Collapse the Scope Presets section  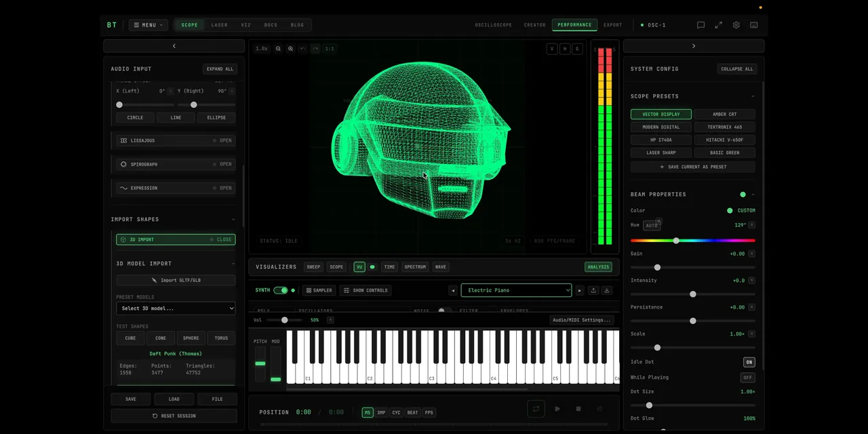point(752,96)
